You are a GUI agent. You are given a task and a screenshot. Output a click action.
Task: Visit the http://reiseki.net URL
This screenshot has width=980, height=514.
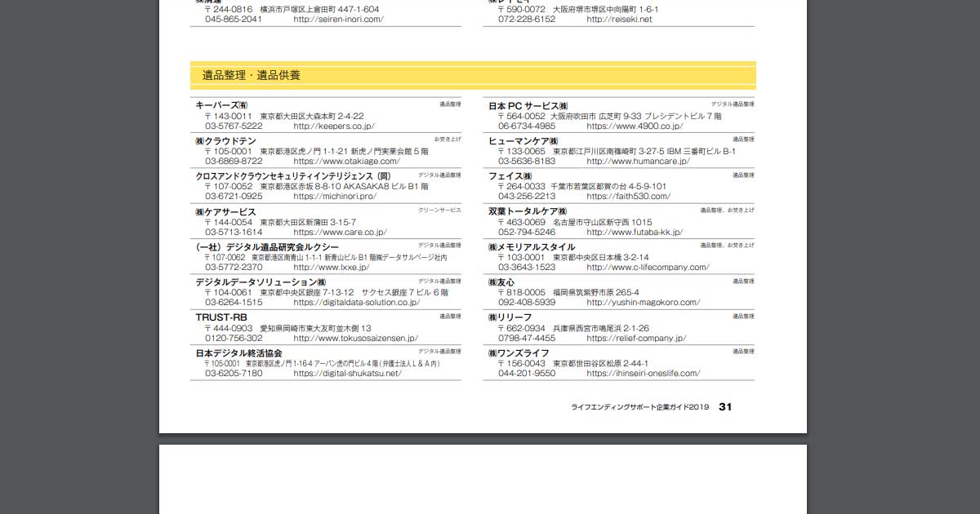pos(619,20)
